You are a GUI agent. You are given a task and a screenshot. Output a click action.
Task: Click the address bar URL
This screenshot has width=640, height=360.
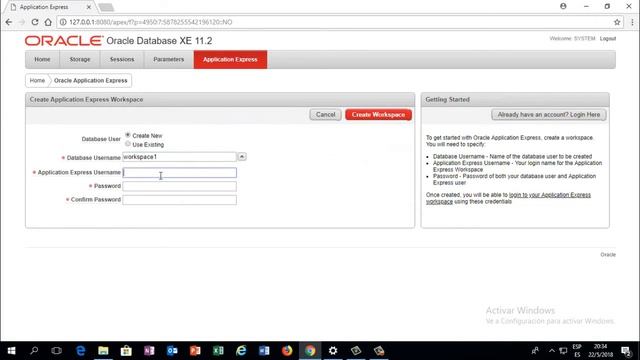point(151,22)
